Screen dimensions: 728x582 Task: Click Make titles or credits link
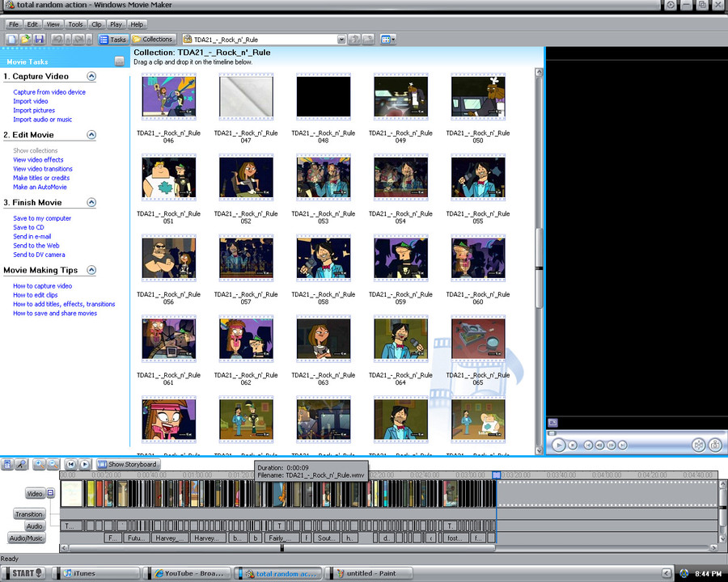pyautogui.click(x=41, y=178)
